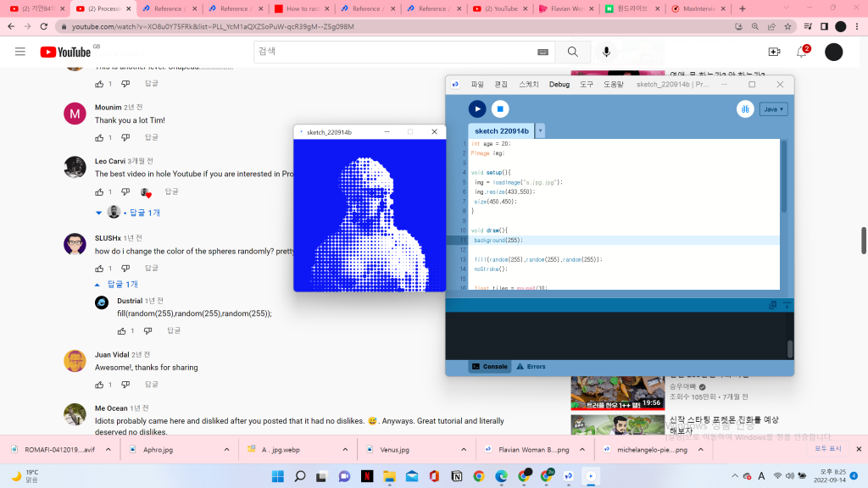Dislike Dustrial's reply
This screenshot has height=488, width=868.
147,331
